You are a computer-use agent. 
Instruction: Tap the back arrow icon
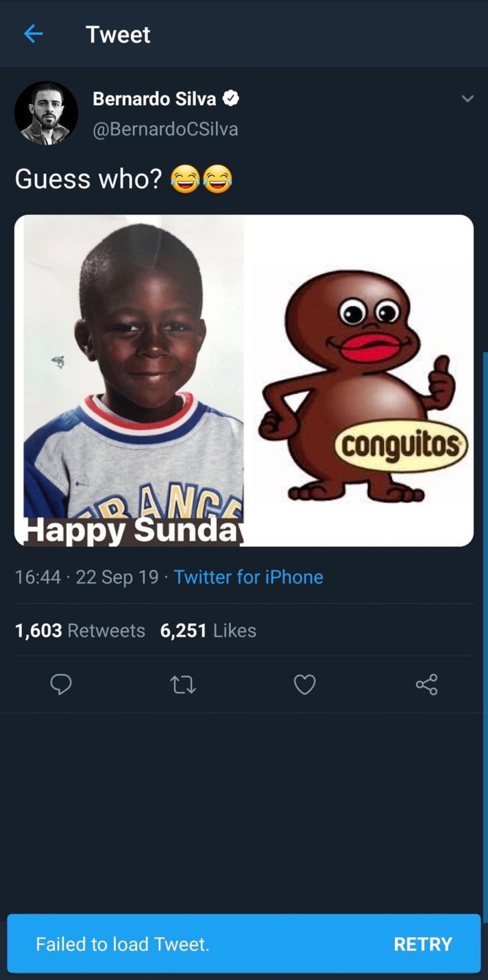click(33, 34)
